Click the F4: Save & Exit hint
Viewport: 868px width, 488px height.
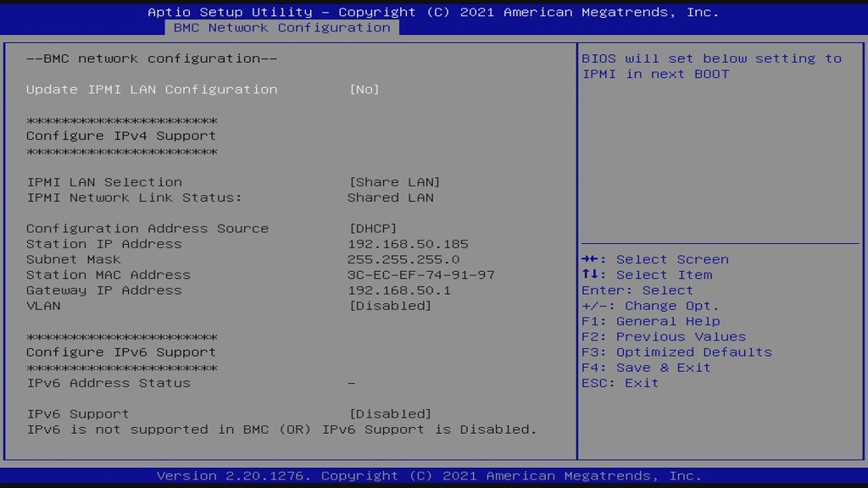(x=646, y=367)
